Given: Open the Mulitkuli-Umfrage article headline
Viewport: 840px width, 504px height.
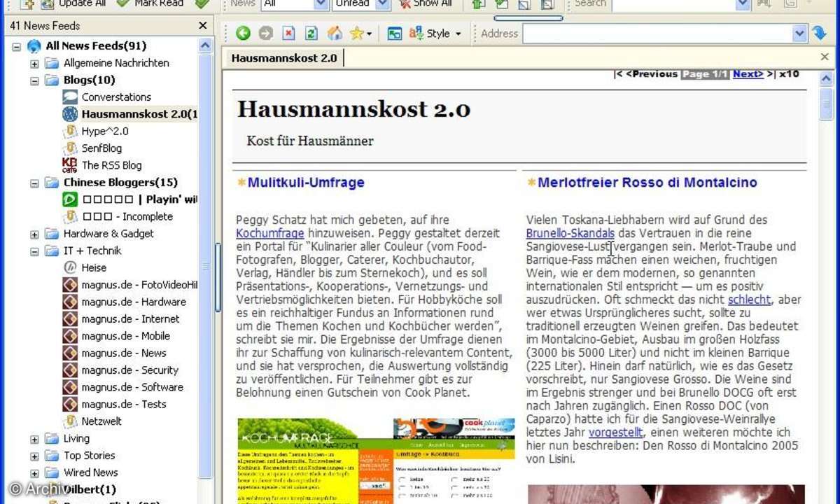Looking at the screenshot, I should pyautogui.click(x=306, y=183).
